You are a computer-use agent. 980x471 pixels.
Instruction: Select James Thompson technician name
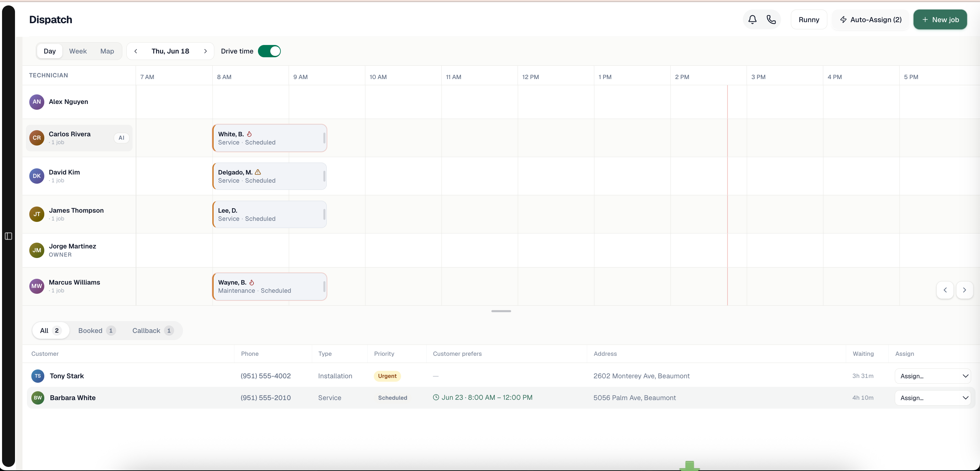pyautogui.click(x=76, y=210)
